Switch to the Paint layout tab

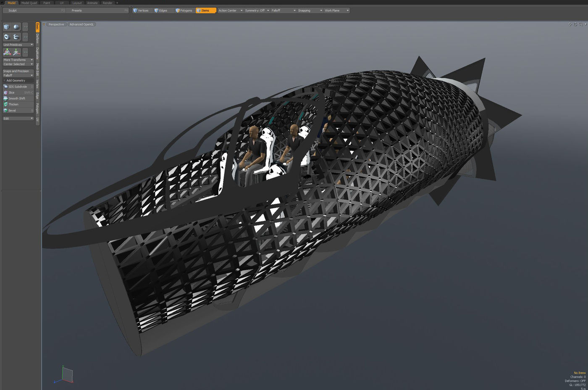[x=47, y=3]
